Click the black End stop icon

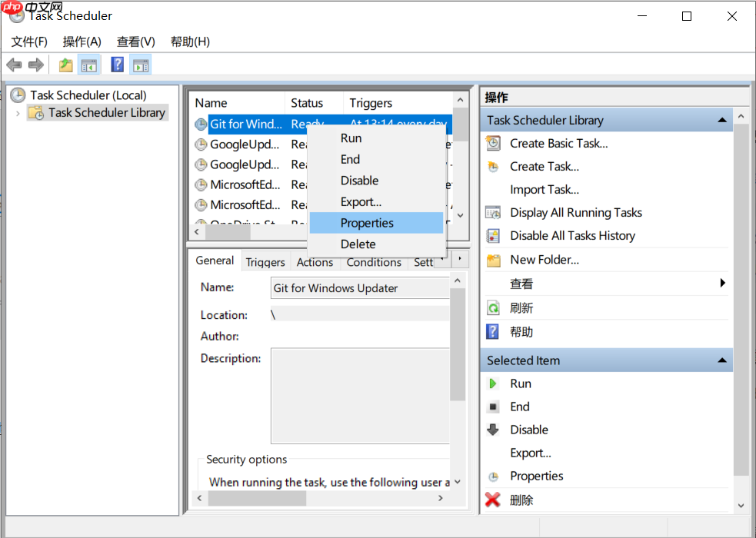(493, 407)
